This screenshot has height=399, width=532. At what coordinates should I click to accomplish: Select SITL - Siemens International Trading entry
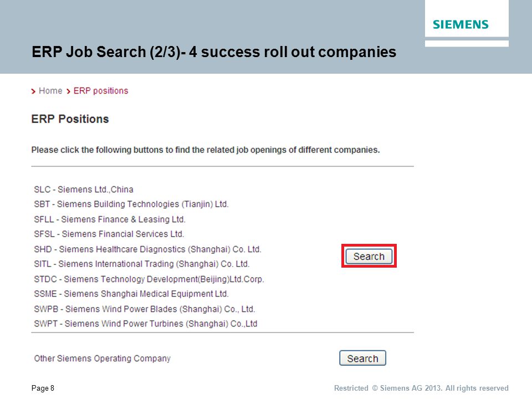point(142,264)
